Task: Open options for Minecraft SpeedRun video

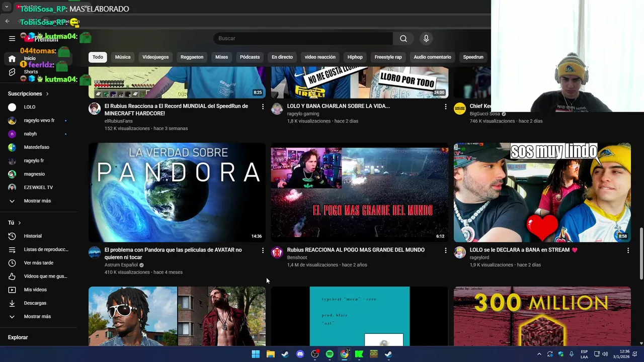Action: tap(263, 107)
